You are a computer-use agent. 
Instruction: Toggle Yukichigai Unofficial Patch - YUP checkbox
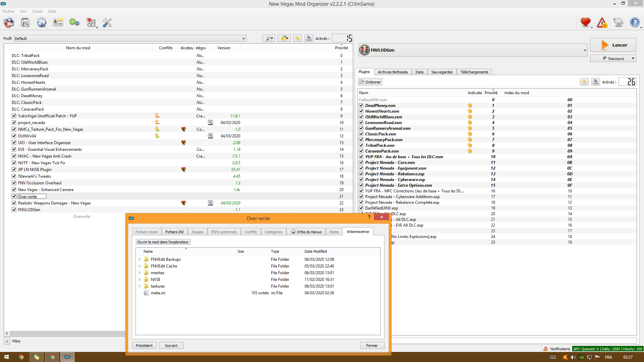tap(14, 116)
